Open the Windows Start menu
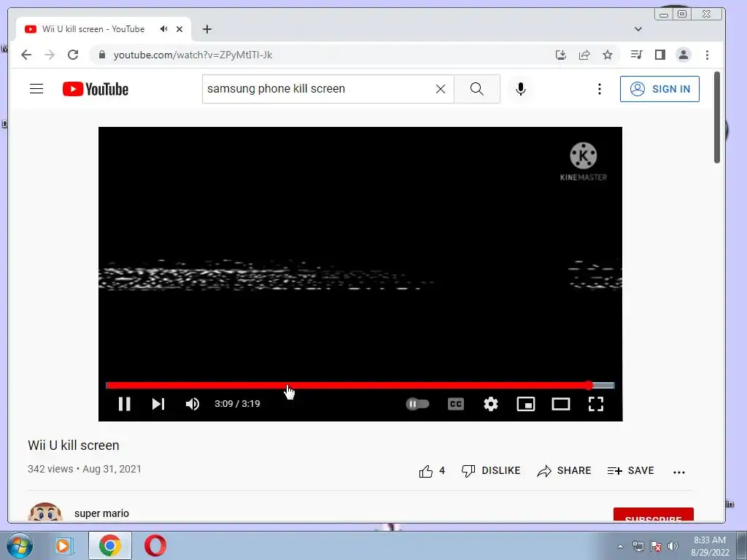 pyautogui.click(x=18, y=545)
